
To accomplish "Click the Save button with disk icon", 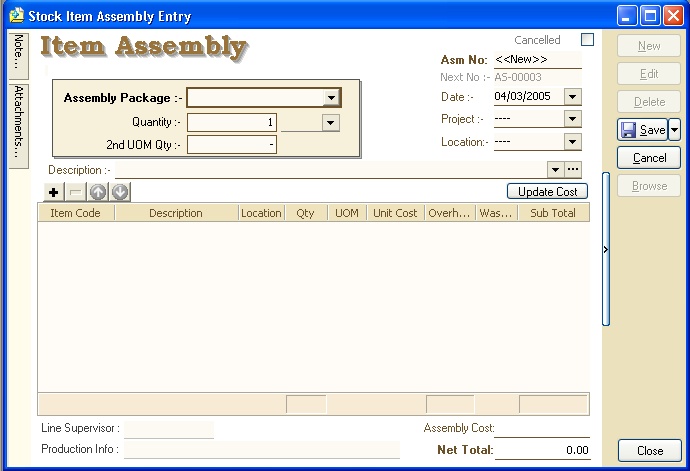I will 642,130.
